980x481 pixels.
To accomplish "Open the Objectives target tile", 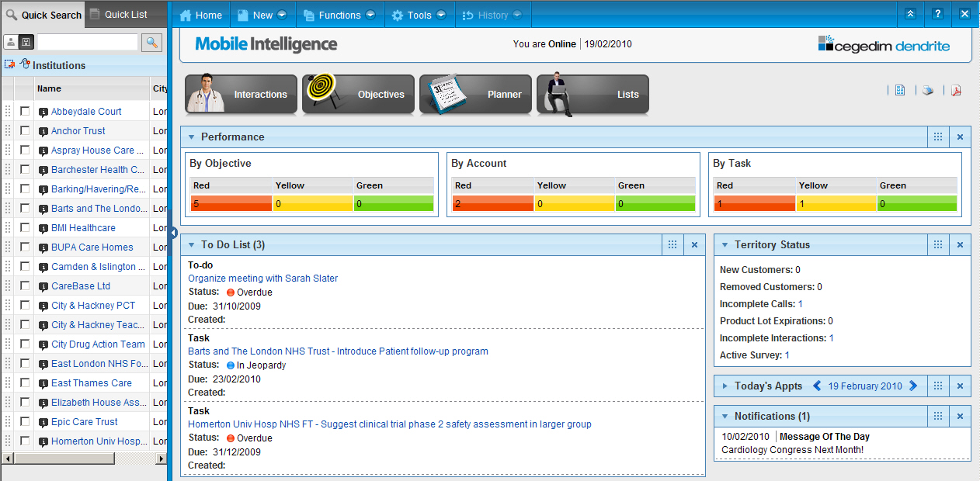I will 358,94.
